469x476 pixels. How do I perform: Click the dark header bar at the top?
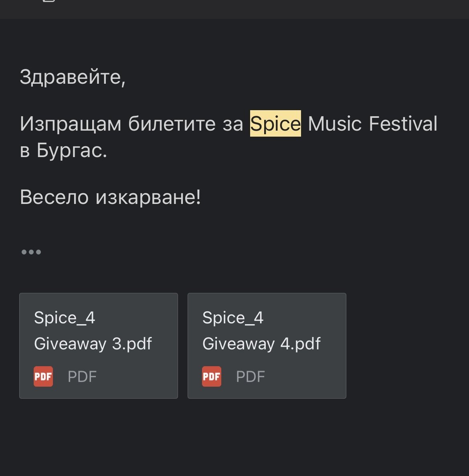click(234, 8)
